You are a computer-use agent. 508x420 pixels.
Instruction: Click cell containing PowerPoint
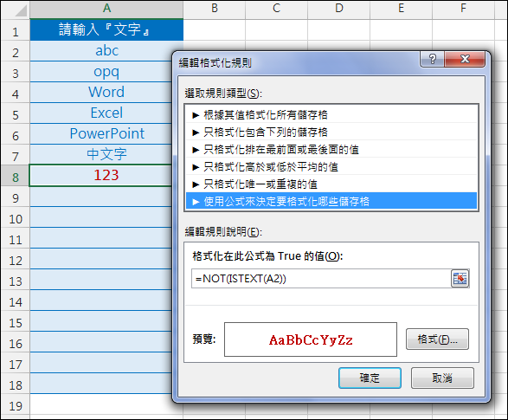[100, 134]
